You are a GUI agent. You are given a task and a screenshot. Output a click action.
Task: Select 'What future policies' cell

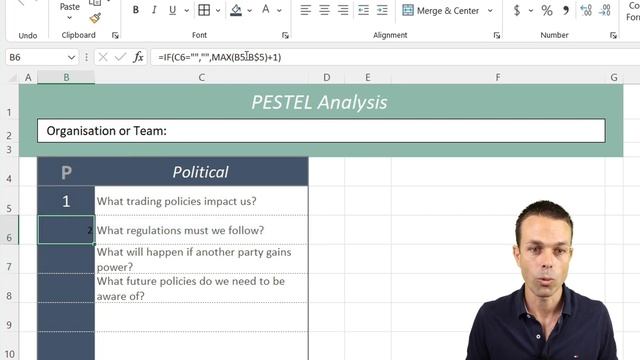point(202,288)
